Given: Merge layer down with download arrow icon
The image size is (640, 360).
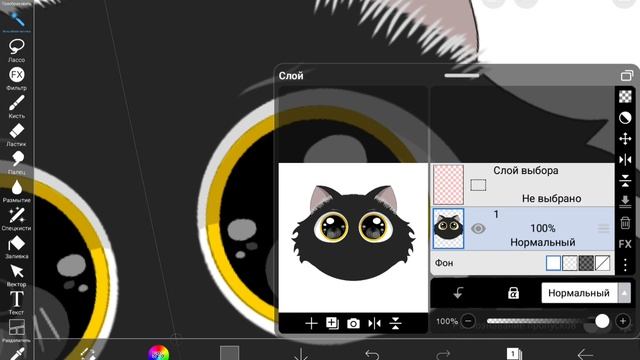Looking at the screenshot, I should 625,201.
